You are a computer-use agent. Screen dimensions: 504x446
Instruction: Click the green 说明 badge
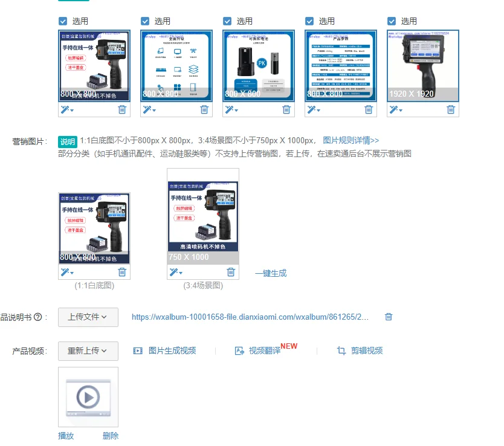tap(68, 141)
